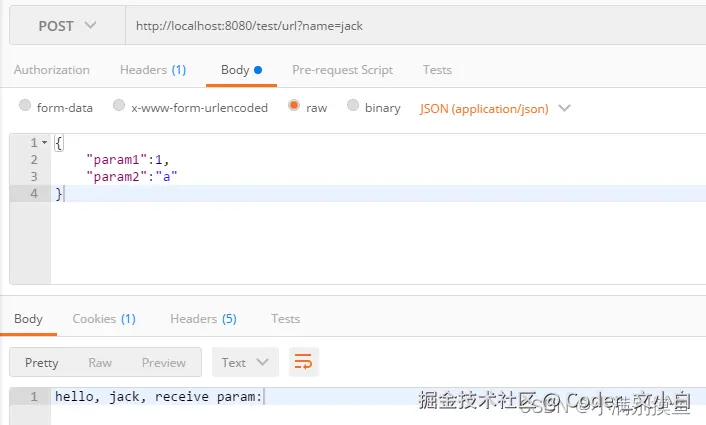This screenshot has height=425, width=706.
Task: Open the response Tests tab
Action: pos(285,319)
